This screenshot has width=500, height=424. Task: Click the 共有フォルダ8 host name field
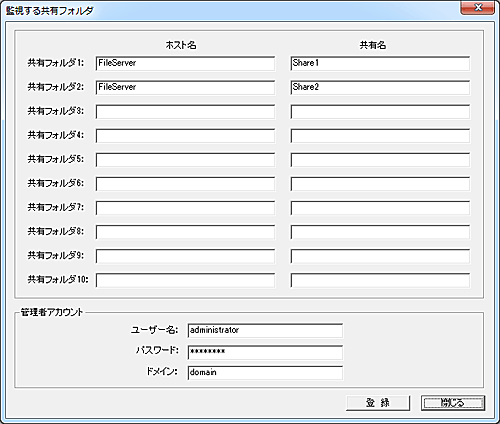[185, 232]
